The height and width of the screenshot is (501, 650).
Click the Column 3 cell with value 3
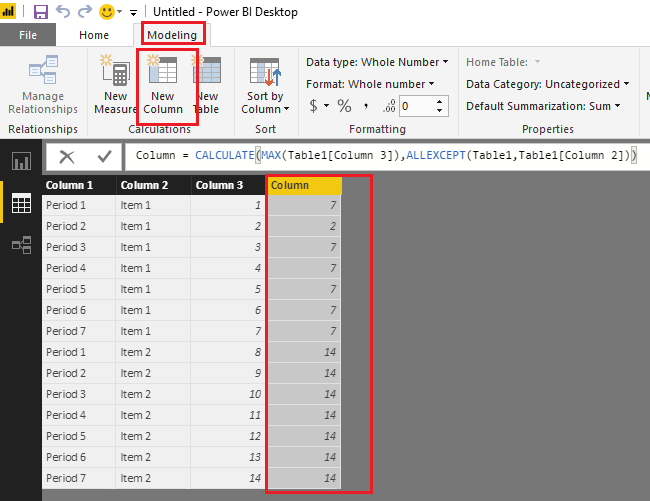[x=228, y=247]
